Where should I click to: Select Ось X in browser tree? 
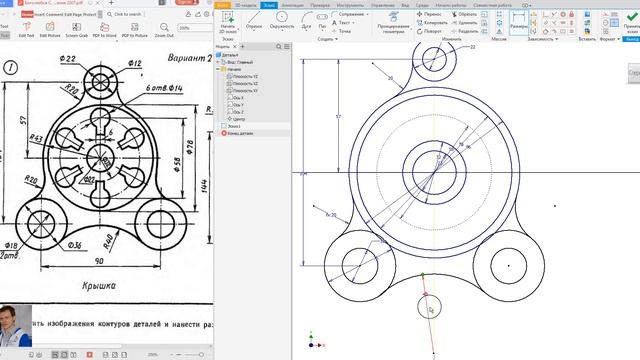pos(236,98)
